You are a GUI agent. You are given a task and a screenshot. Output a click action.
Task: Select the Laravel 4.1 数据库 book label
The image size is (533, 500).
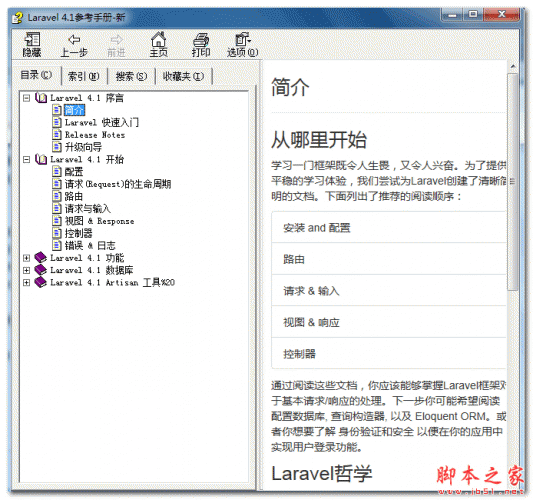[91, 270]
